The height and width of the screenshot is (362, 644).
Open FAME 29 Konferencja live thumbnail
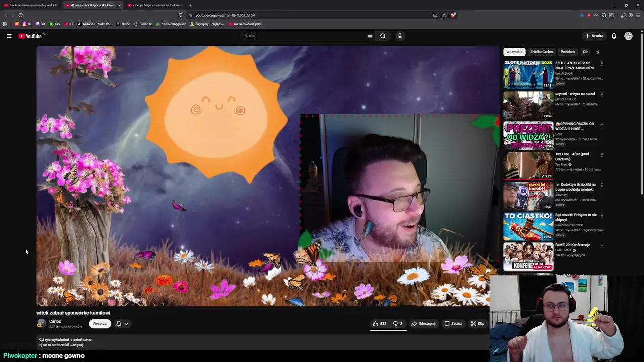pyautogui.click(x=528, y=256)
